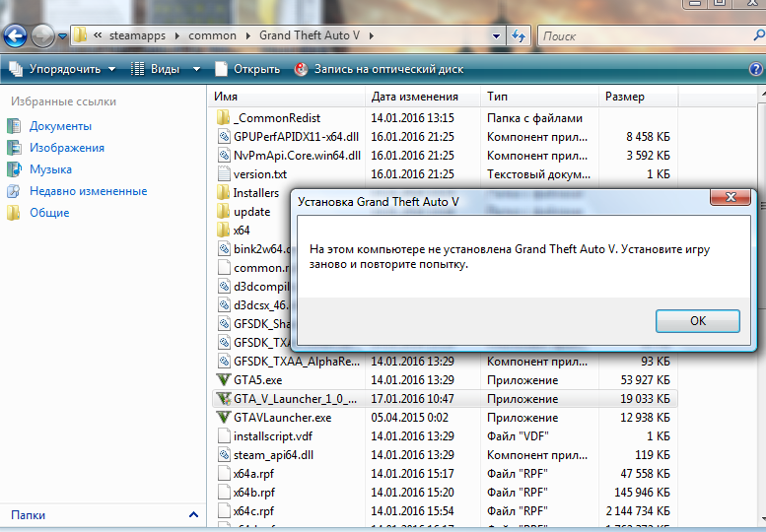Click the file list vertical scrollbar
Image resolution: width=766 pixels, height=532 pixels.
(762, 307)
